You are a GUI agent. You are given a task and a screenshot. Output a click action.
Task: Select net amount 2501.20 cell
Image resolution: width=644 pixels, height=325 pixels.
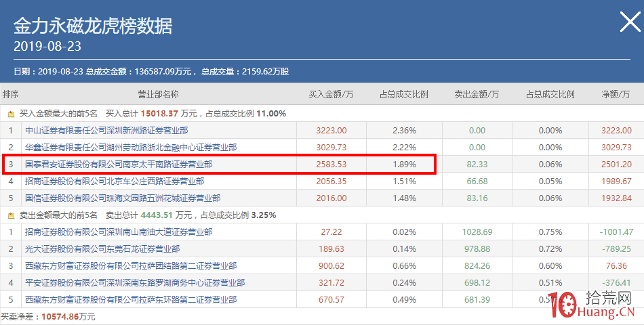click(x=616, y=164)
